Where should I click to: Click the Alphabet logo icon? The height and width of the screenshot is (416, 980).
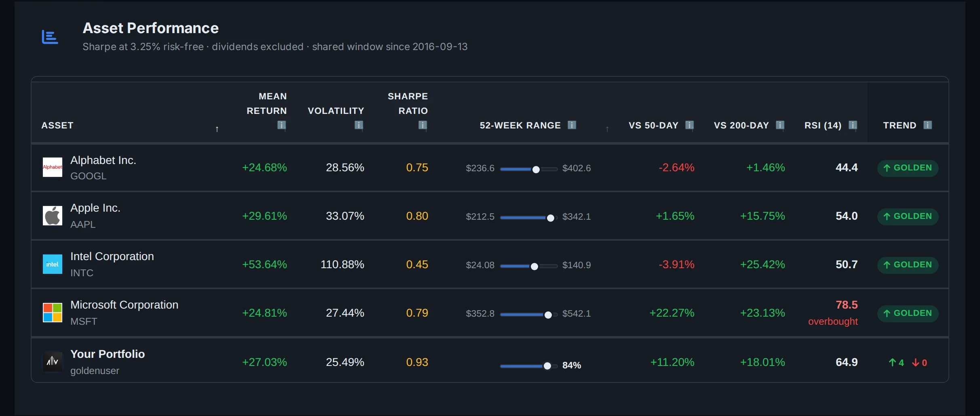click(x=53, y=167)
